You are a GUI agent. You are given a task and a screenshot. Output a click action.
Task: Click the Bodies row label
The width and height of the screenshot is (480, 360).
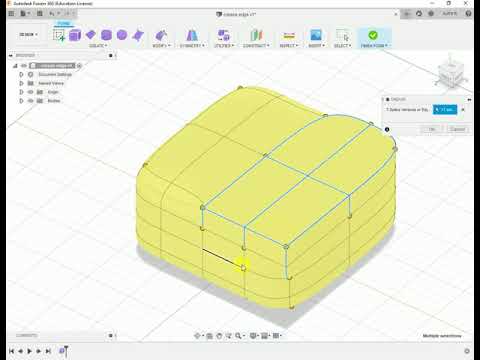[54, 101]
